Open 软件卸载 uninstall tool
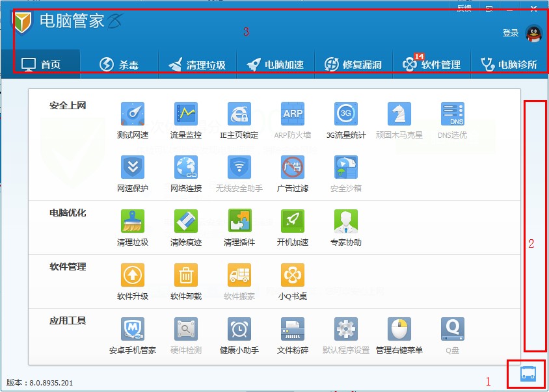The width and height of the screenshot is (549, 392). pos(186,281)
